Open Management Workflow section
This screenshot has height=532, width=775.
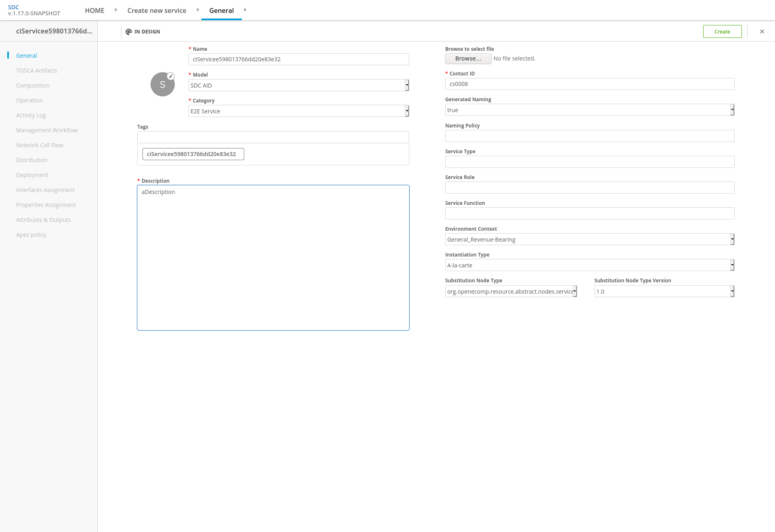tap(47, 130)
